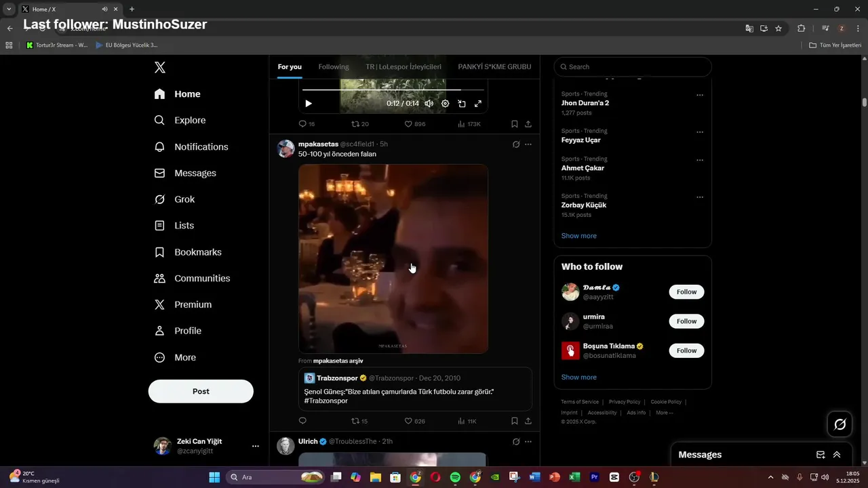Open options for Zorbay Küçük trend
868x488 pixels.
700,197
